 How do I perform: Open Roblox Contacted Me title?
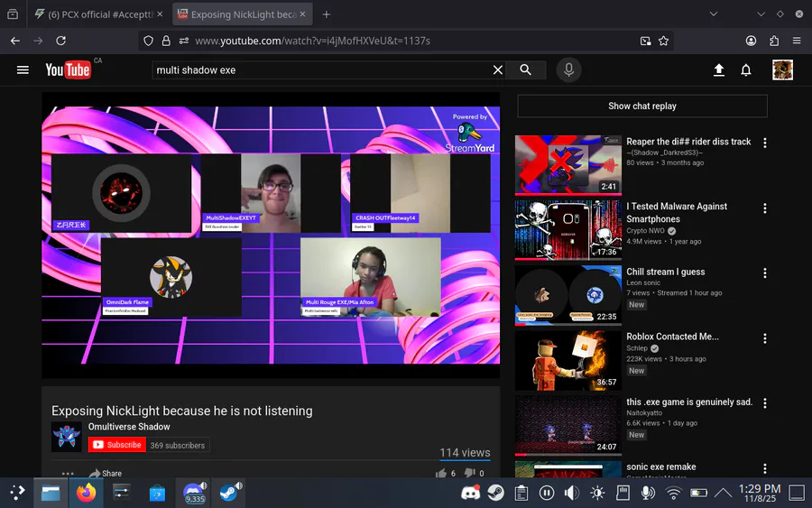coord(672,337)
